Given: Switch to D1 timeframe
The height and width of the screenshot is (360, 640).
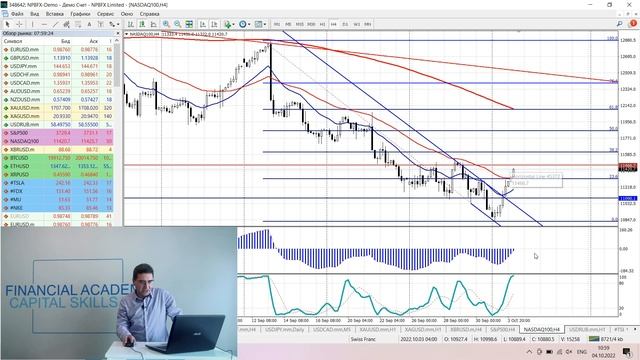Looking at the screenshot, I should pos(345,24).
